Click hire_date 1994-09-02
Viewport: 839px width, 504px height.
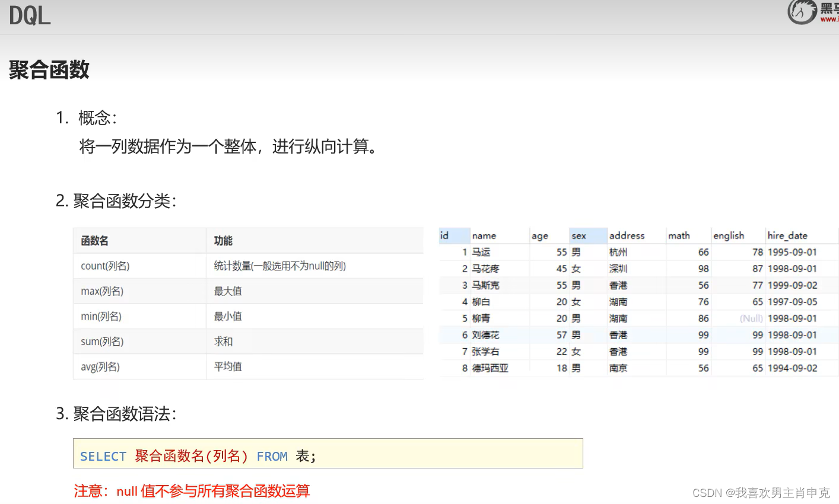[792, 368]
